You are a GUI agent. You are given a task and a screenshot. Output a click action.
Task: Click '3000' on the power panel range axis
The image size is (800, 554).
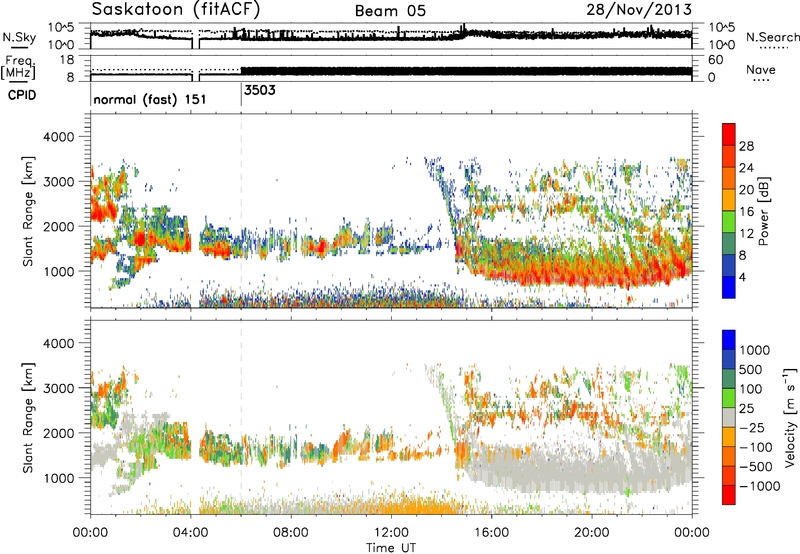(59, 182)
